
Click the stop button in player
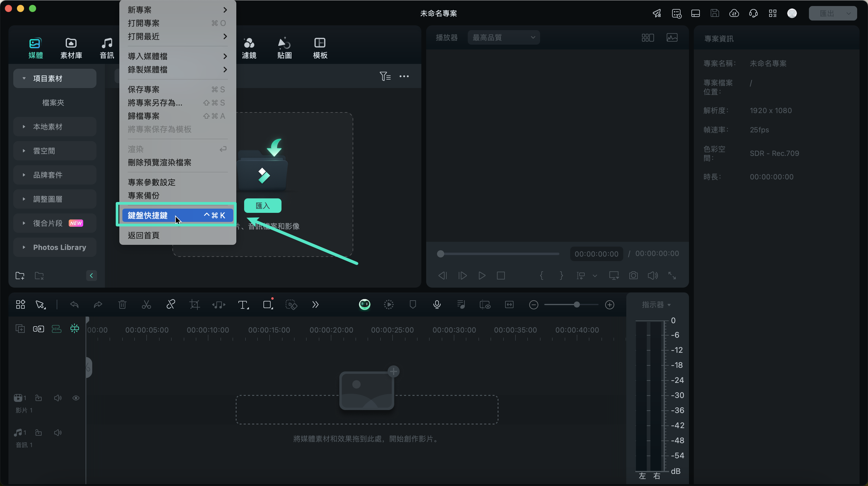point(501,275)
